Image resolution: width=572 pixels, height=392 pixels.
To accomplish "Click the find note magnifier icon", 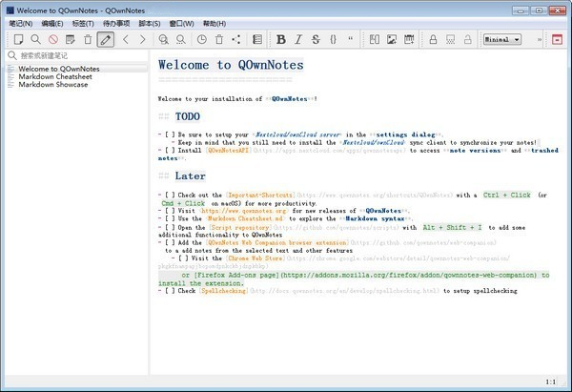I will click(x=35, y=39).
